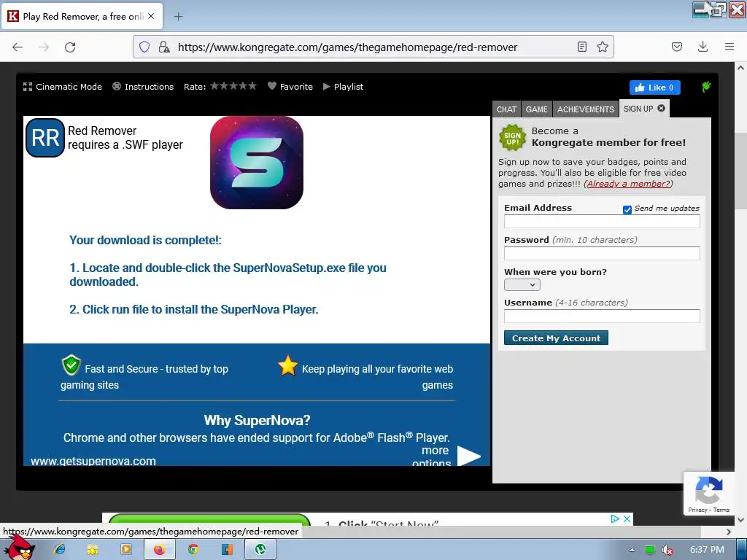Close the SIGN UP tab with X
Image resolution: width=747 pixels, height=560 pixels.
[x=661, y=108]
